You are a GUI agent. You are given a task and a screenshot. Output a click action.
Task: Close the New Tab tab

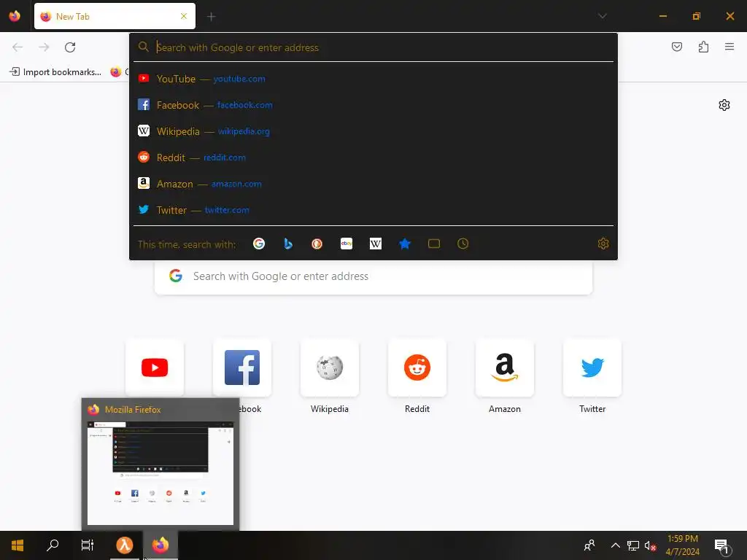tap(183, 16)
